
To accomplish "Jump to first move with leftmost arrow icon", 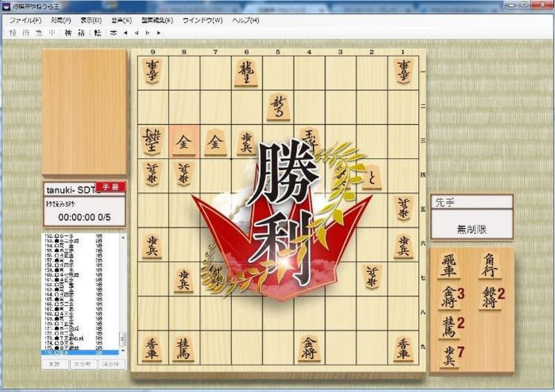I will [126, 33].
